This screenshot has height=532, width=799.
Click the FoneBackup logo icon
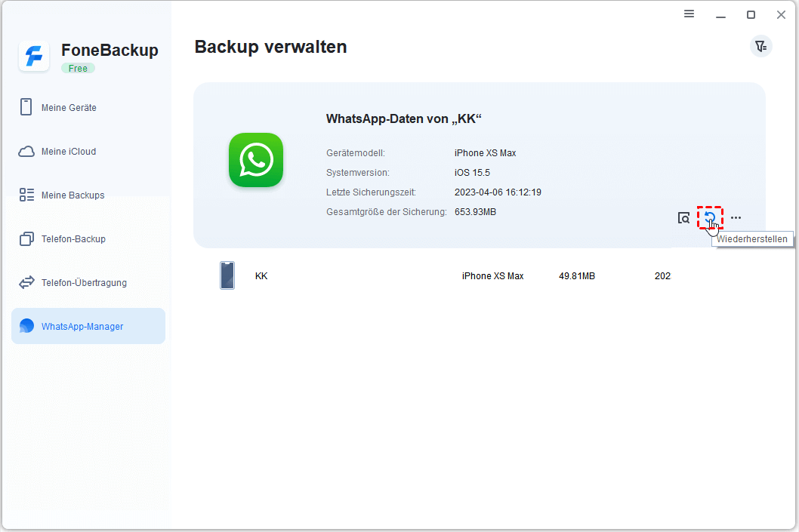[x=34, y=56]
